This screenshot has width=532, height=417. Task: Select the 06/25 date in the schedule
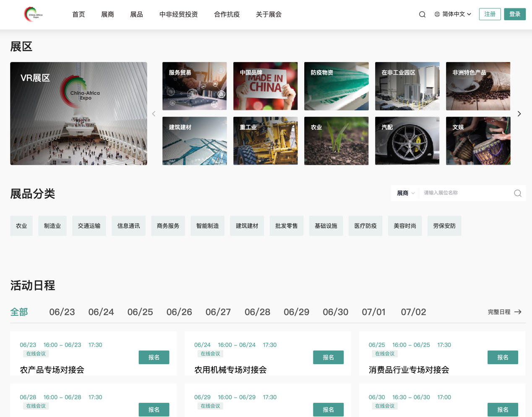tap(140, 312)
